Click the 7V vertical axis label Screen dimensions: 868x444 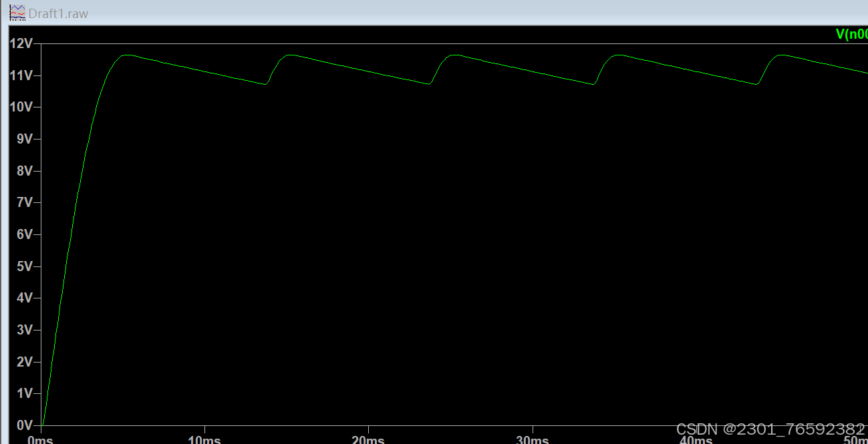click(24, 202)
